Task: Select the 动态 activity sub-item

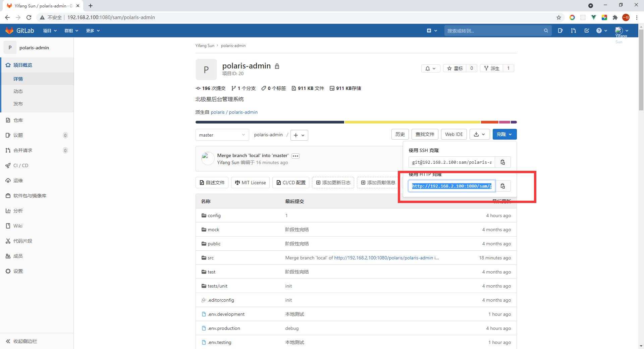Action: pyautogui.click(x=37, y=91)
